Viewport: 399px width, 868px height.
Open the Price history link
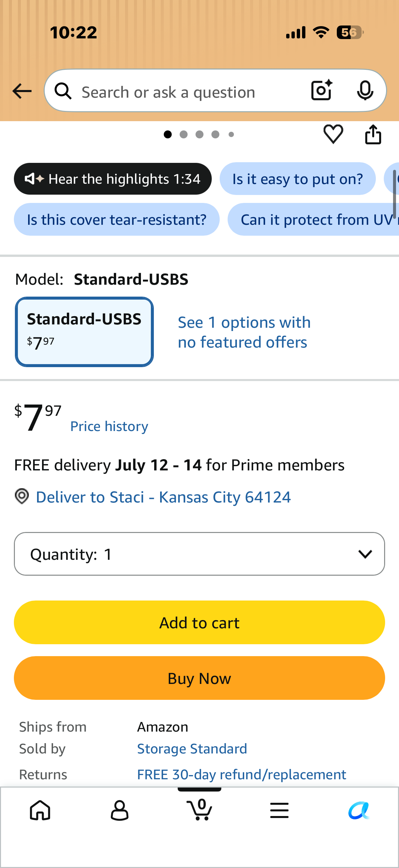click(109, 426)
